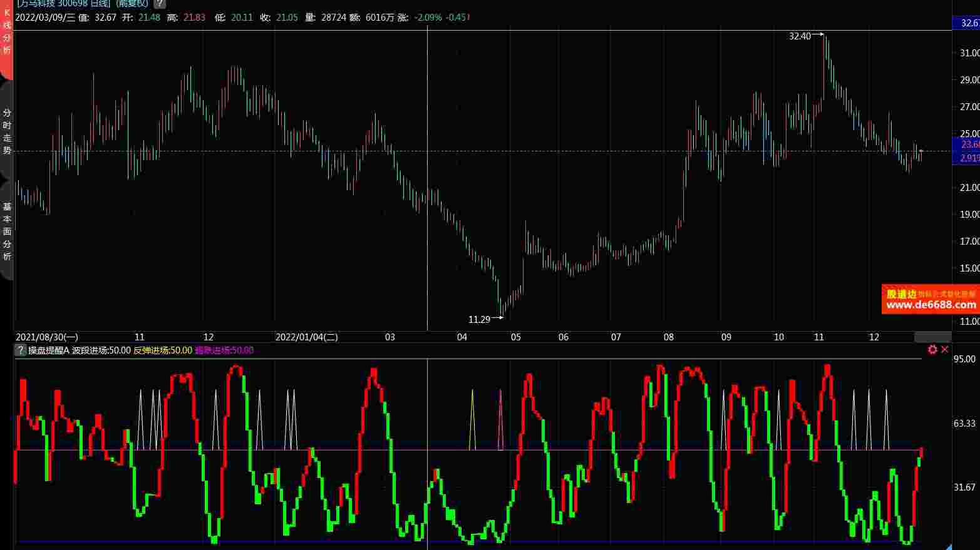
Task: Click the 95.00 indicator axis label
Action: click(x=964, y=359)
